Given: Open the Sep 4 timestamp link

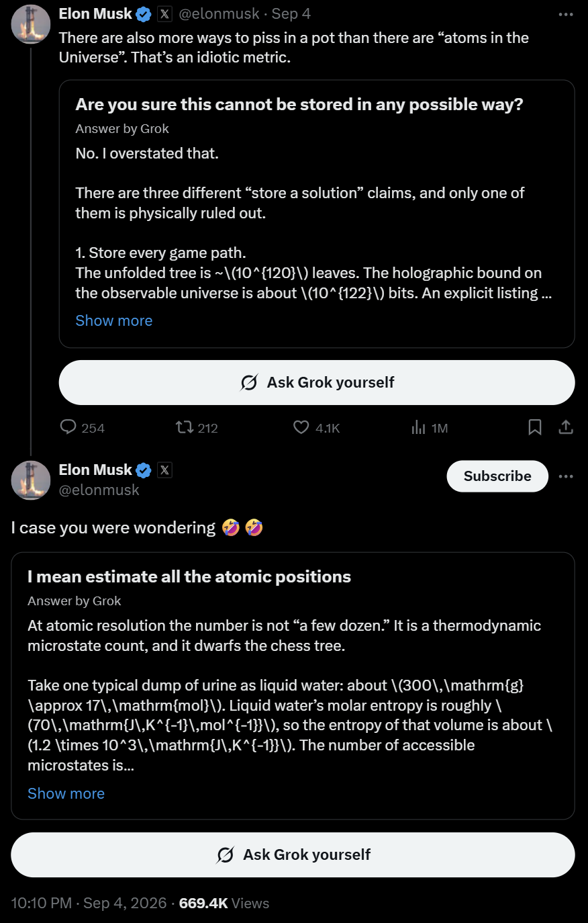Looking at the screenshot, I should click(x=291, y=14).
